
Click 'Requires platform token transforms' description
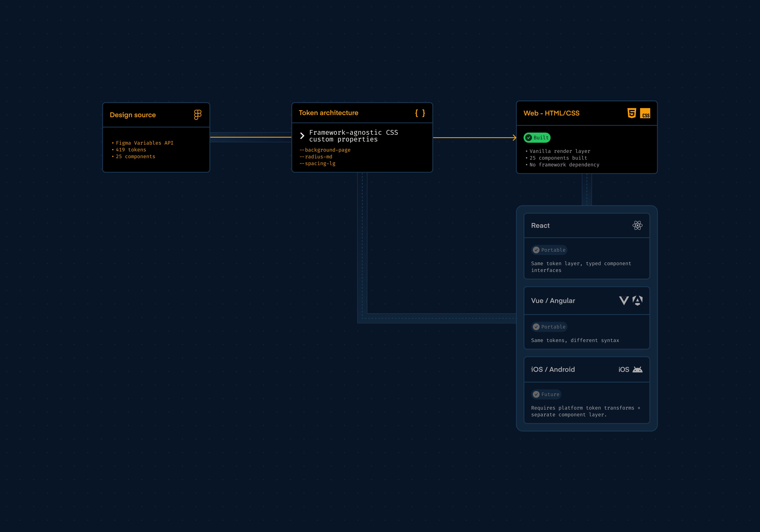[586, 411]
